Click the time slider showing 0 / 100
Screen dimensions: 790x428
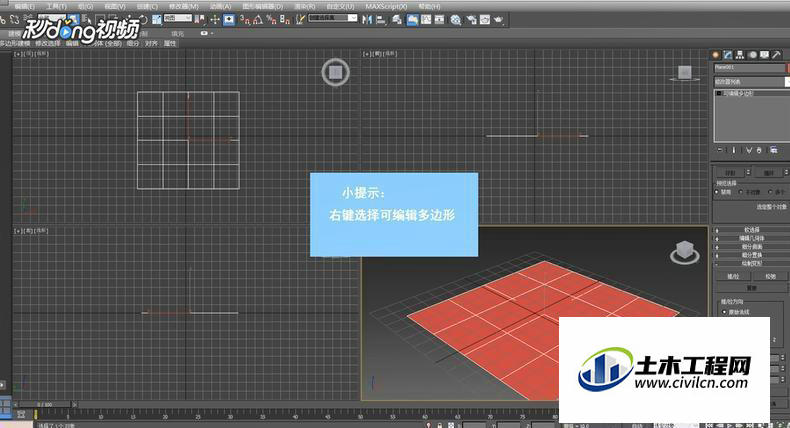tap(44, 404)
